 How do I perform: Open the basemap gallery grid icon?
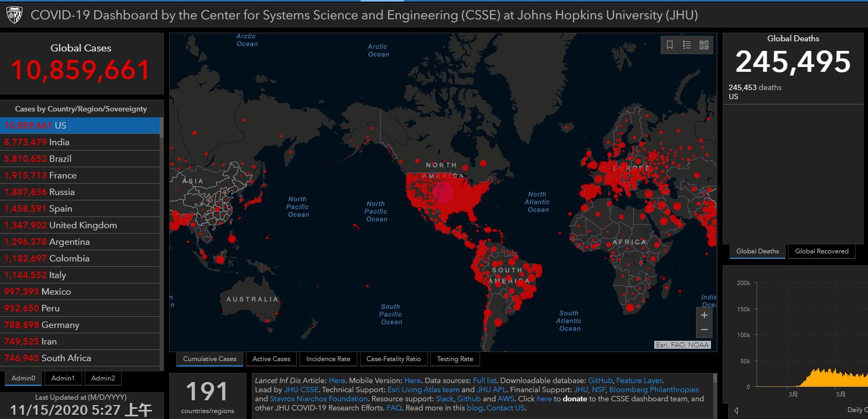(704, 45)
